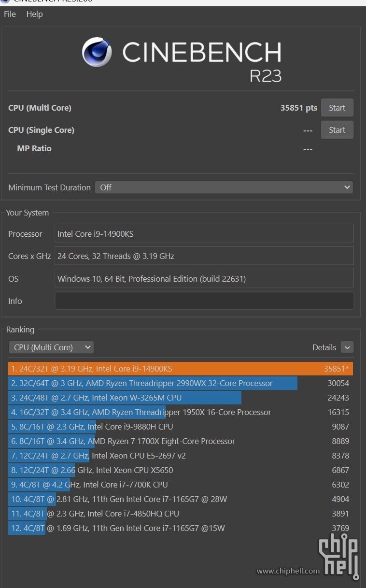366x588 pixels.
Task: Click the Cinebench logo sphere icon
Action: pos(97,52)
